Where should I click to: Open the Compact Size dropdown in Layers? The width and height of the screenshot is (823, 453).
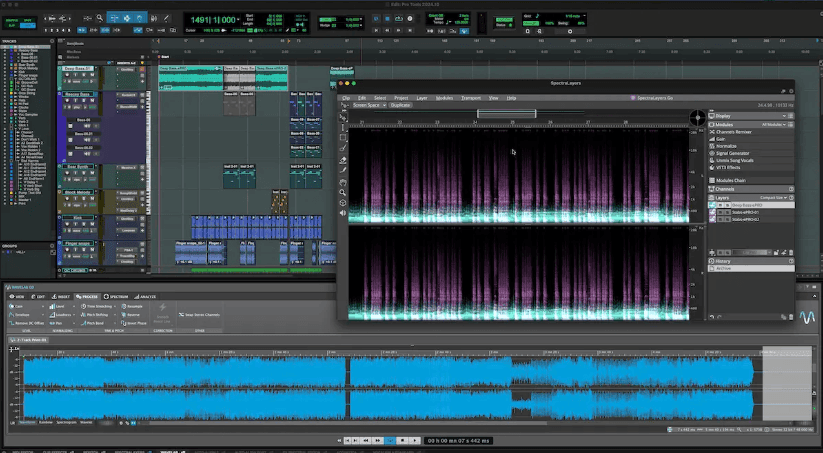[x=775, y=198]
